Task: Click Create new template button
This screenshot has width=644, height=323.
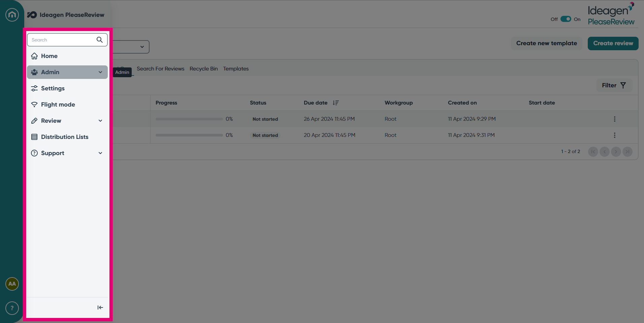Action: coord(547,43)
